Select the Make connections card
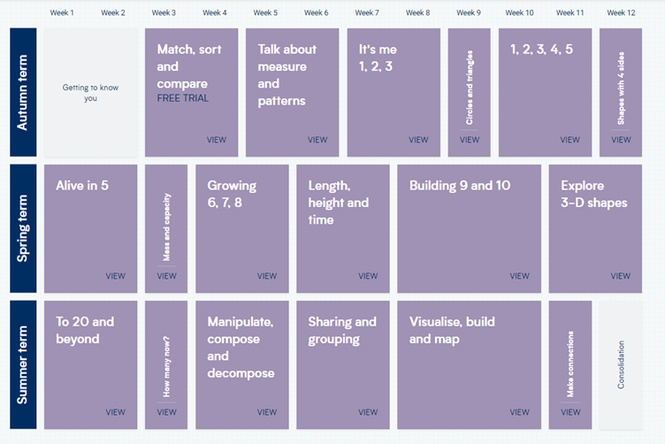 (570, 365)
